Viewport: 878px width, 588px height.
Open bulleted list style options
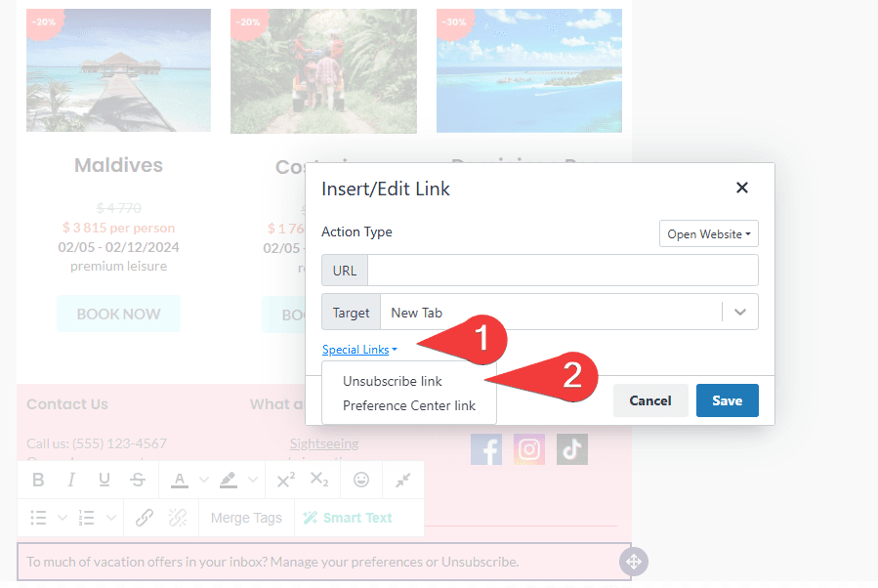click(63, 518)
